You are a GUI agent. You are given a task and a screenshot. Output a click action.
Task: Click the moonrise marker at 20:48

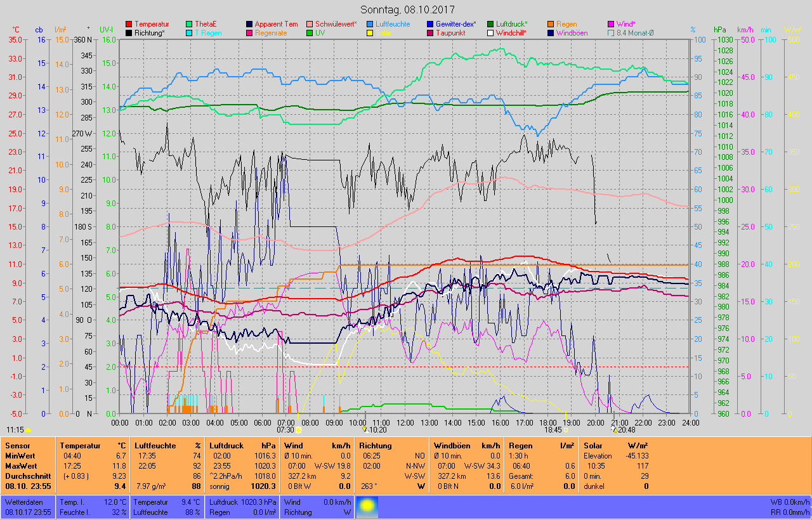(613, 429)
